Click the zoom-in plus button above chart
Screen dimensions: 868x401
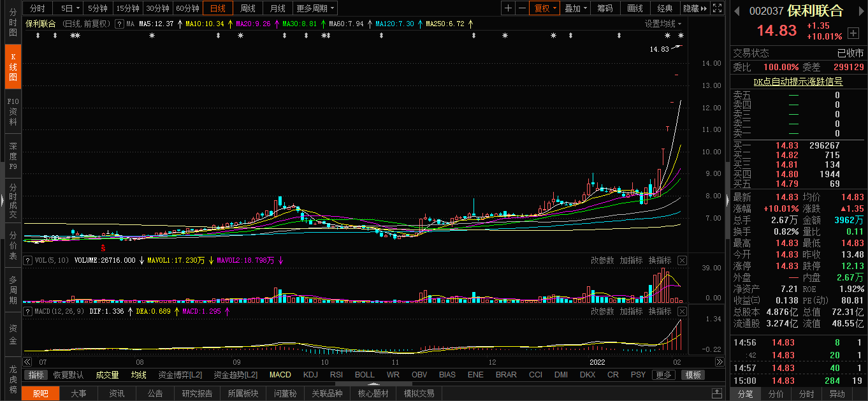click(508, 8)
